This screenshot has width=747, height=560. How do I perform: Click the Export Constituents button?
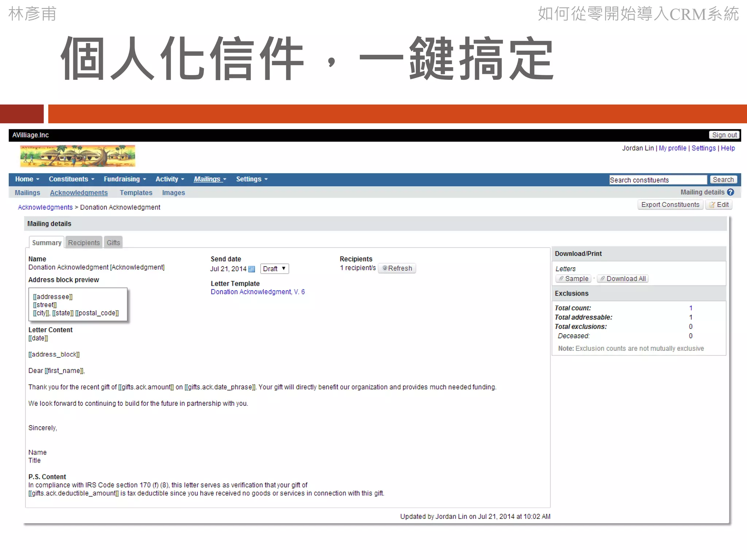[670, 205]
